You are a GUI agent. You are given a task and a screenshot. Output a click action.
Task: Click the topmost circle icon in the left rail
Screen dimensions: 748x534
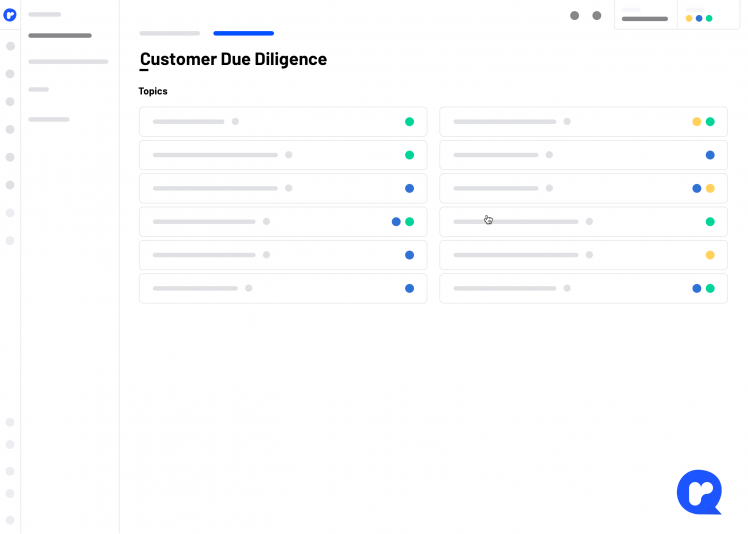pos(10,46)
